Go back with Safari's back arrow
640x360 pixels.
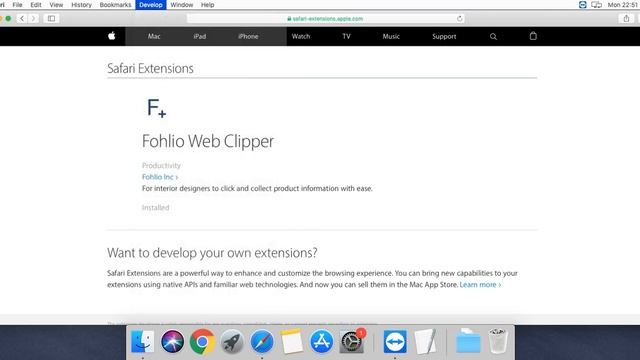(x=22, y=18)
